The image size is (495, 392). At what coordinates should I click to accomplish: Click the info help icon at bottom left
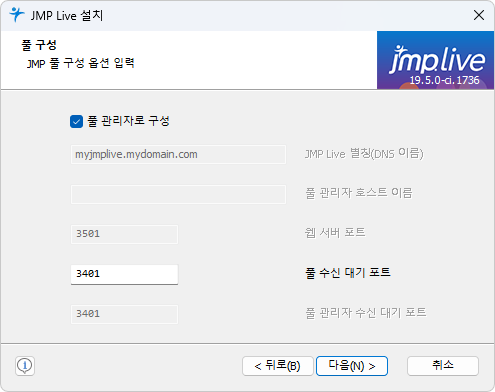pyautogui.click(x=25, y=366)
